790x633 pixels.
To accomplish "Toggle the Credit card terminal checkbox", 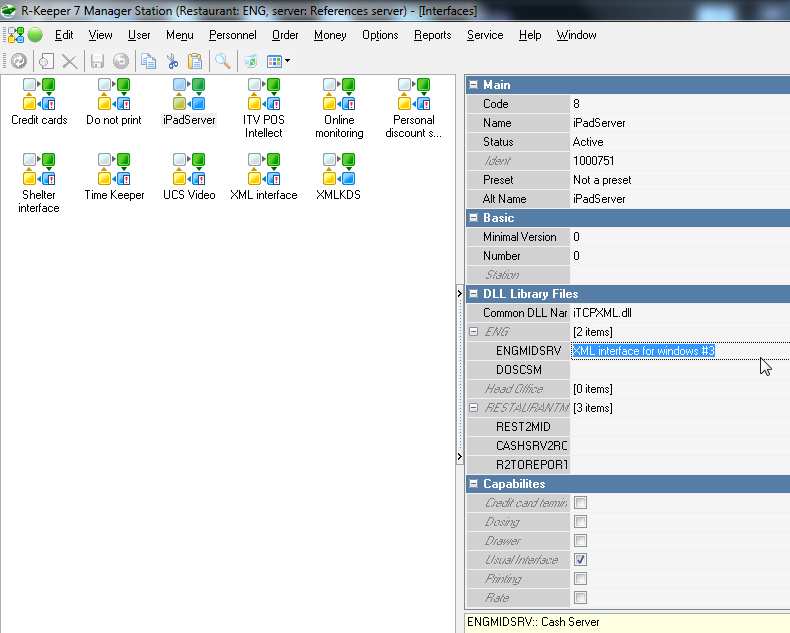I will point(580,502).
